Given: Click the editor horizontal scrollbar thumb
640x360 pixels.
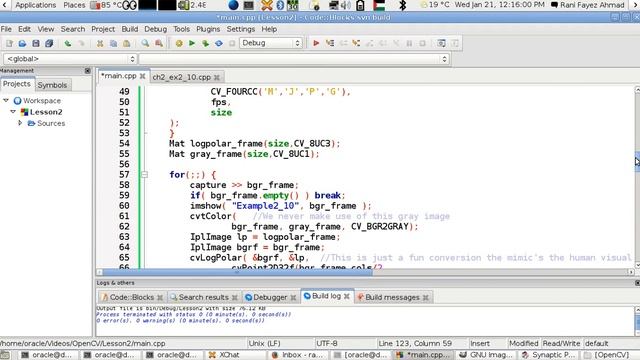Looking at the screenshot, I should 237,272.
